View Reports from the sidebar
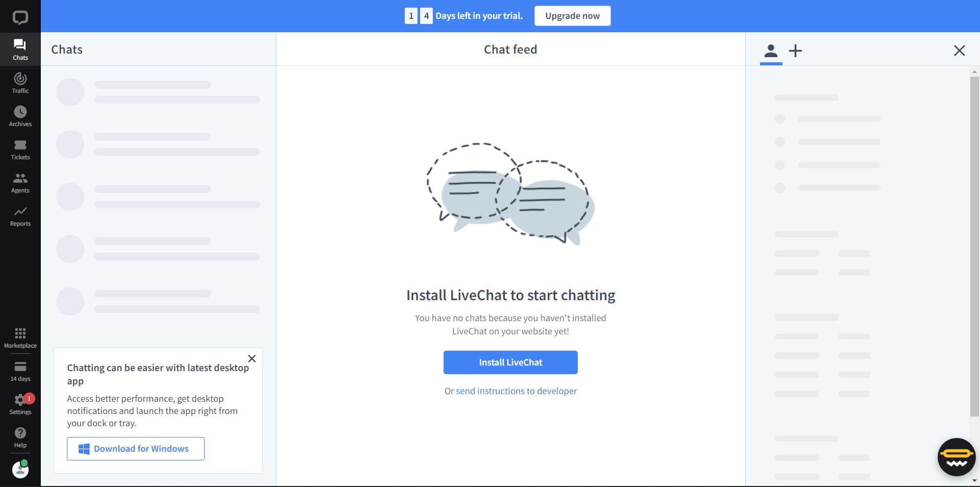This screenshot has height=487, width=980. click(x=20, y=215)
